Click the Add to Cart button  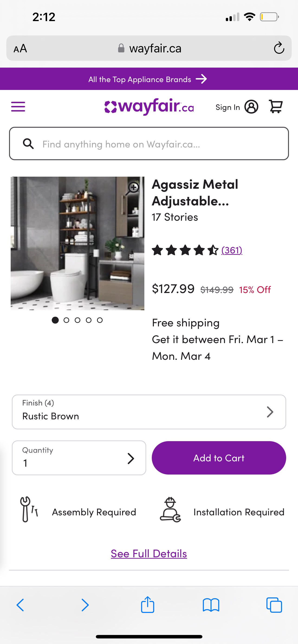219,458
